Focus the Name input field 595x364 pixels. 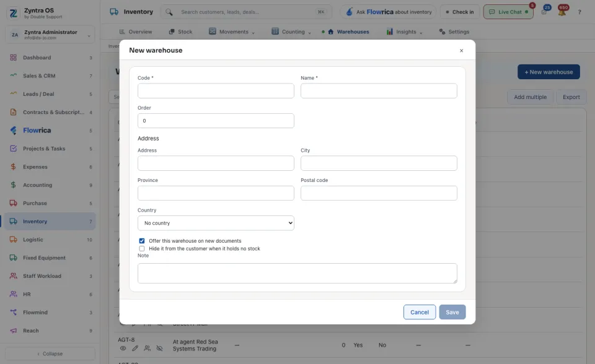pos(379,91)
